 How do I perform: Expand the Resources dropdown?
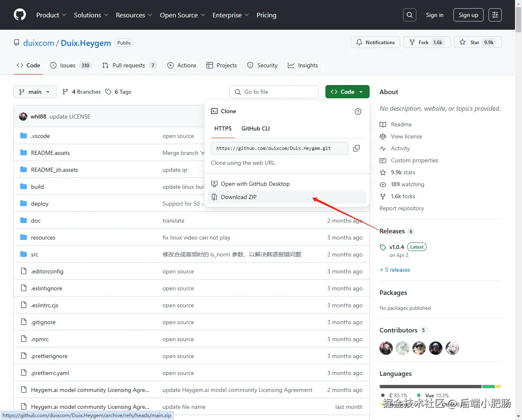point(134,15)
